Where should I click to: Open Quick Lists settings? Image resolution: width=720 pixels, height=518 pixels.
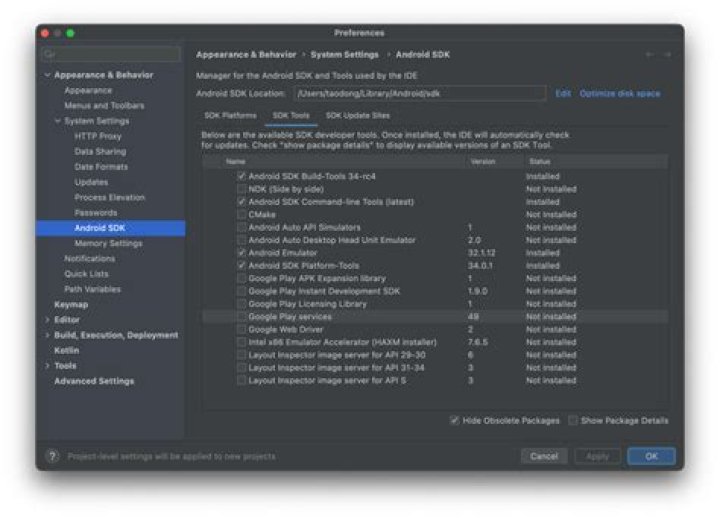(x=86, y=274)
